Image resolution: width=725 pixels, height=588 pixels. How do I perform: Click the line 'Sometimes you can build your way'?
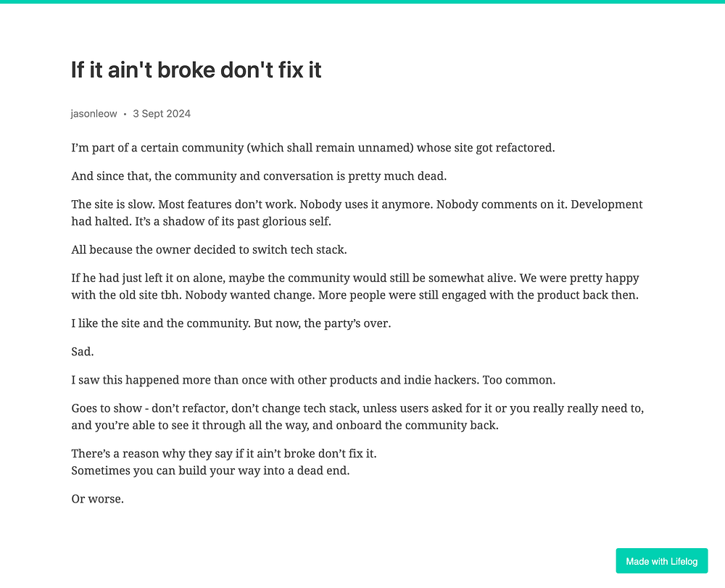click(210, 471)
